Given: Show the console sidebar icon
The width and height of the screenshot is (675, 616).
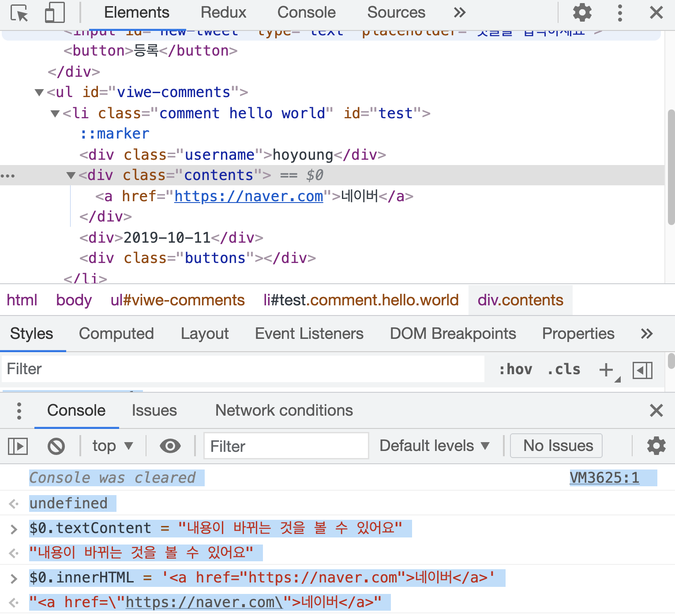Looking at the screenshot, I should click(x=18, y=446).
